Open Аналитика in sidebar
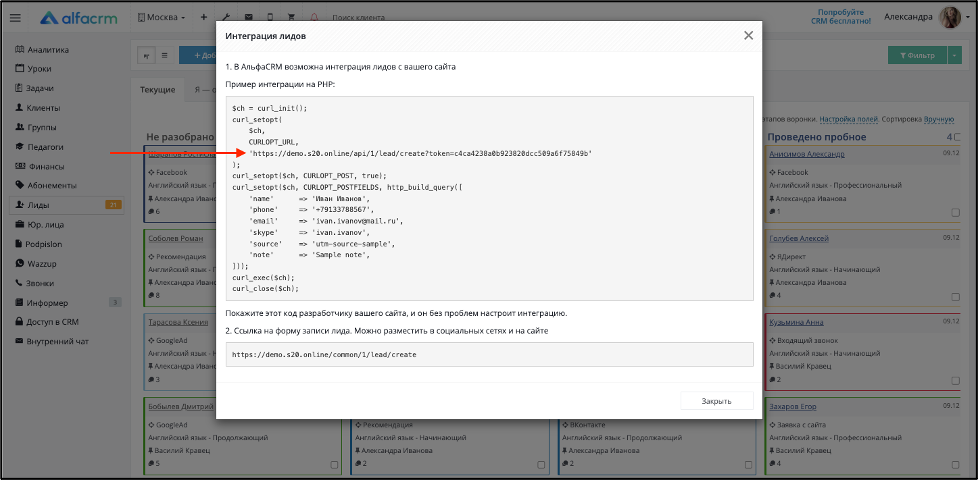Image resolution: width=979 pixels, height=481 pixels. tap(42, 50)
